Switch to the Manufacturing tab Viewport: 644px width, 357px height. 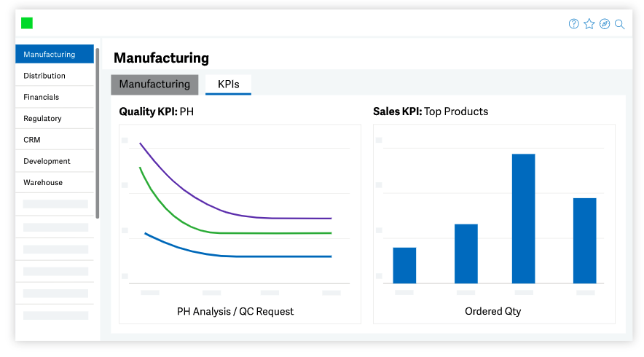pyautogui.click(x=154, y=85)
